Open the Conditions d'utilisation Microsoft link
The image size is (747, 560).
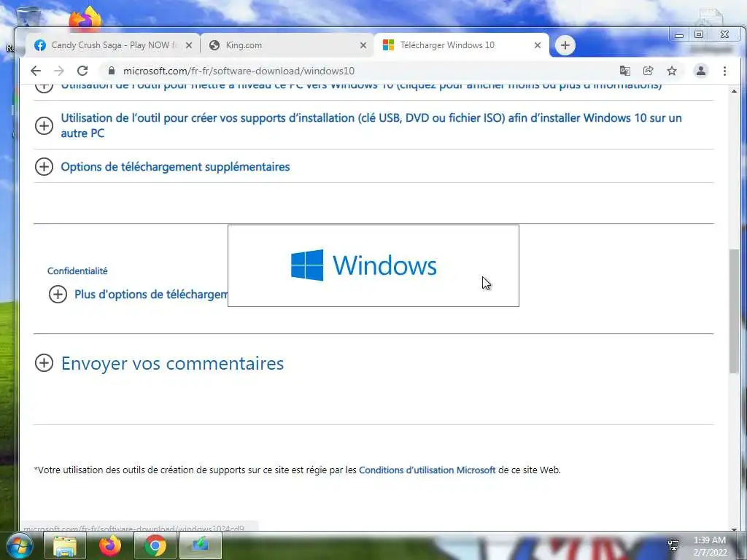(x=427, y=470)
